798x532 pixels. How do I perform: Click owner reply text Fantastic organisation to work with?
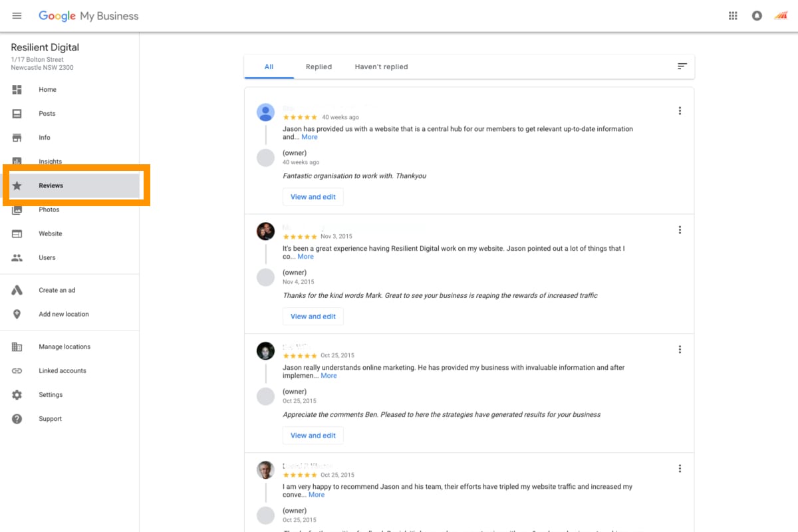(354, 176)
